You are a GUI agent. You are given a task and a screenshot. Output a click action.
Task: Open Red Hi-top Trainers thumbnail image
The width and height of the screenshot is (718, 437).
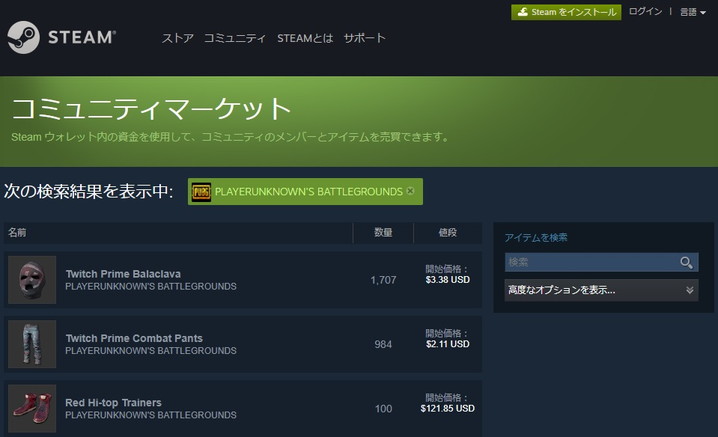pyautogui.click(x=32, y=409)
